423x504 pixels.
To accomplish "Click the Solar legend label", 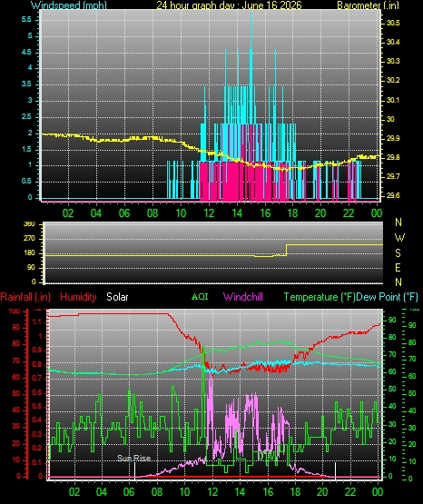I will (117, 297).
